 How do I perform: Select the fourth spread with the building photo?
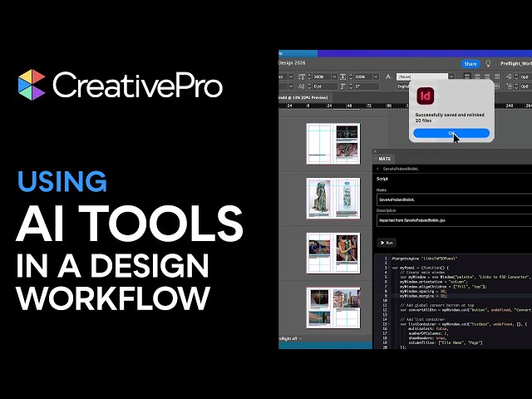pos(333,308)
